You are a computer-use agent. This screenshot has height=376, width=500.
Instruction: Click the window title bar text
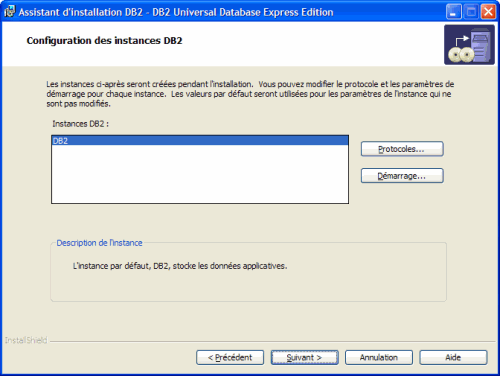176,12
